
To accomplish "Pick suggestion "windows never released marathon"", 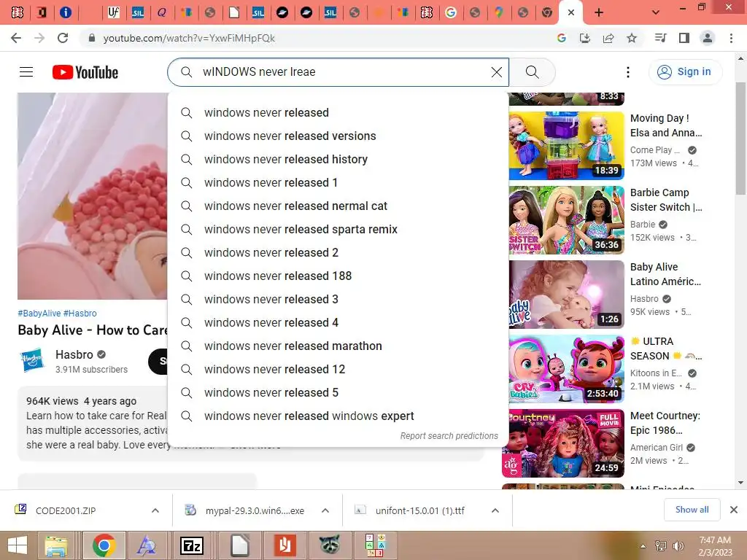I will (338, 346).
